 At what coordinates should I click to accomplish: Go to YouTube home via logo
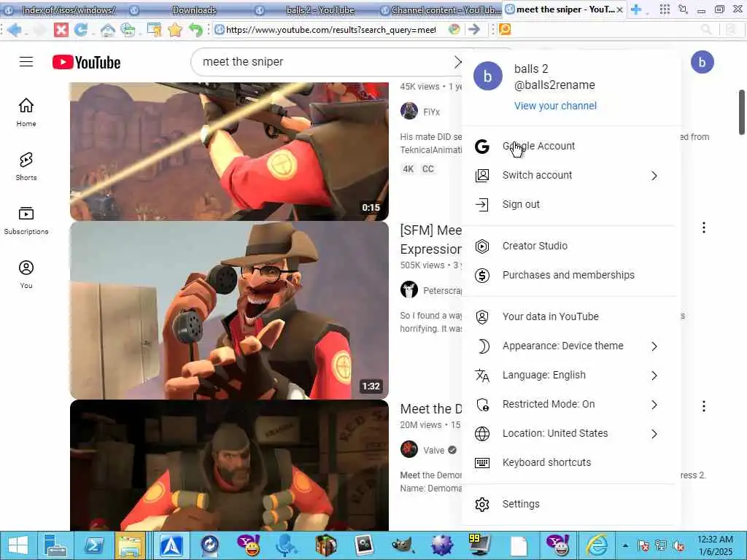(x=86, y=63)
